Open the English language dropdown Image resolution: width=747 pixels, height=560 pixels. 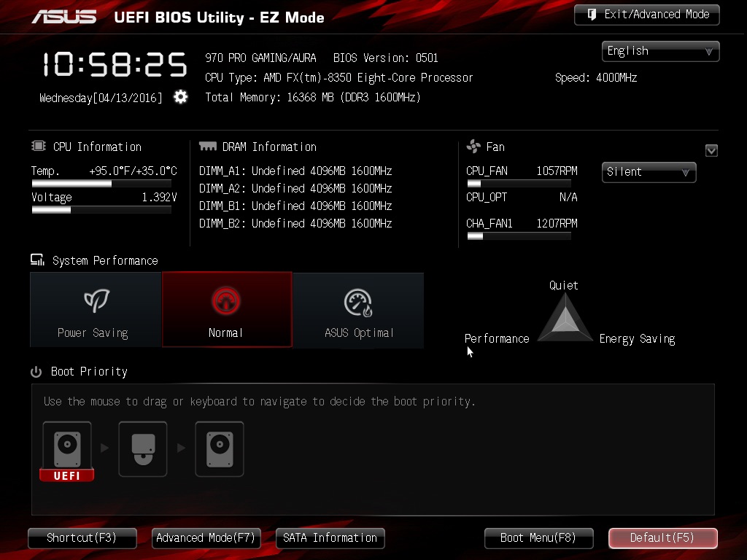[661, 51]
